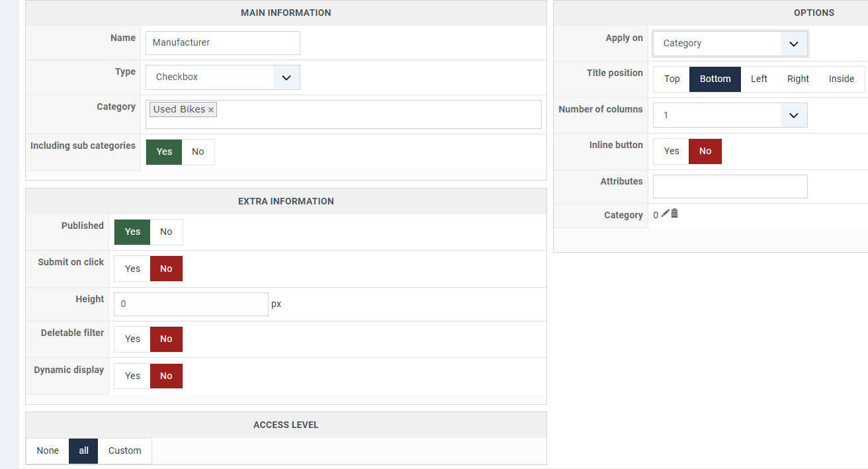Set Title position to Left
The height and width of the screenshot is (469, 868).
[x=759, y=79]
